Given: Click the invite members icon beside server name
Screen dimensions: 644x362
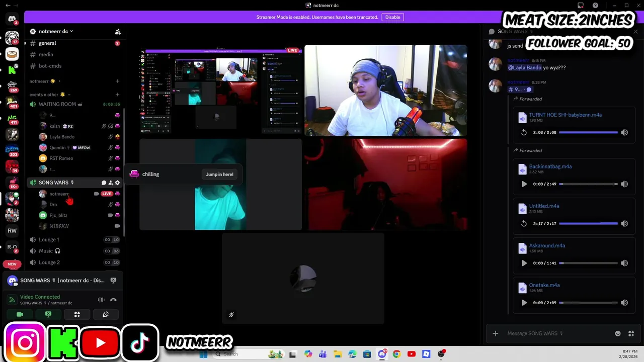Looking at the screenshot, I should click(118, 31).
